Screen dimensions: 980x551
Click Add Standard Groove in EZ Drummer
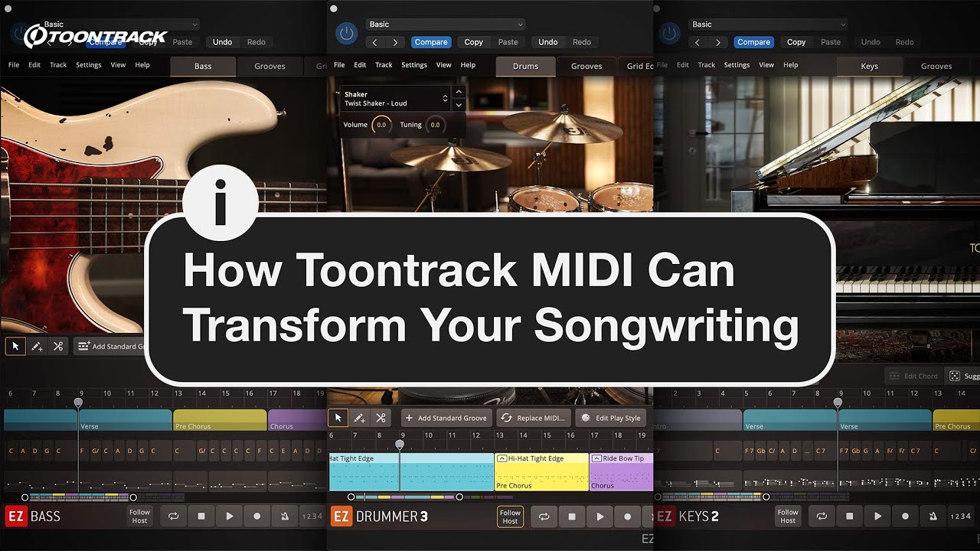point(446,418)
